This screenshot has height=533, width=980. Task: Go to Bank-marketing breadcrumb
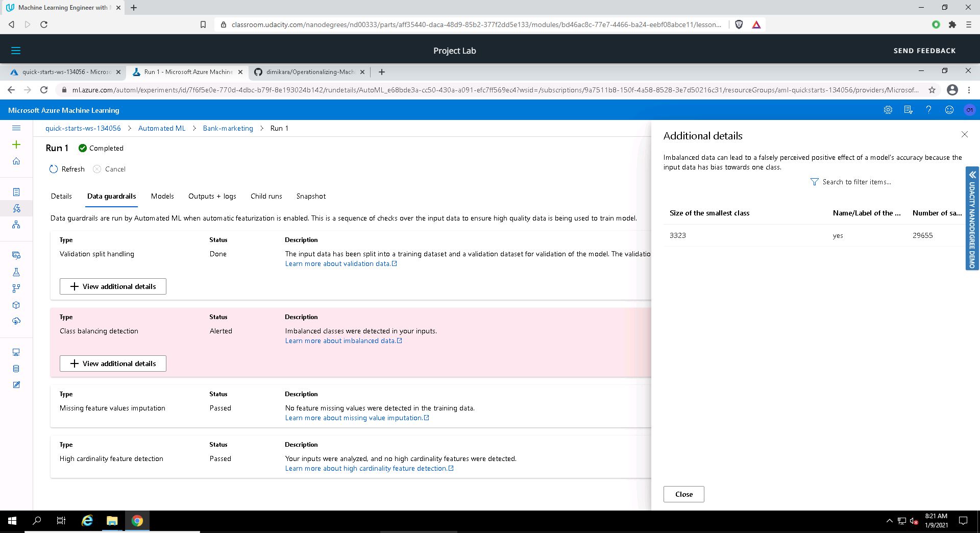(228, 128)
